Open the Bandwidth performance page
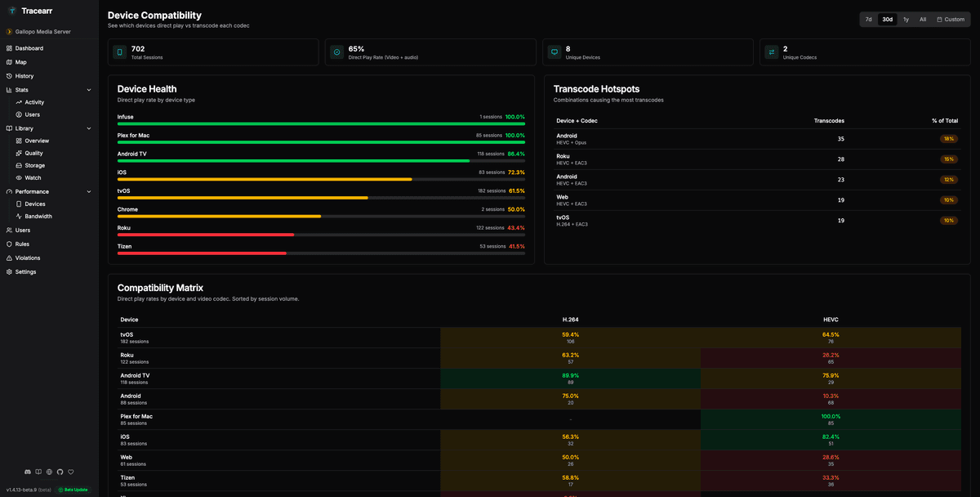This screenshot has height=497, width=980. pyautogui.click(x=40, y=216)
